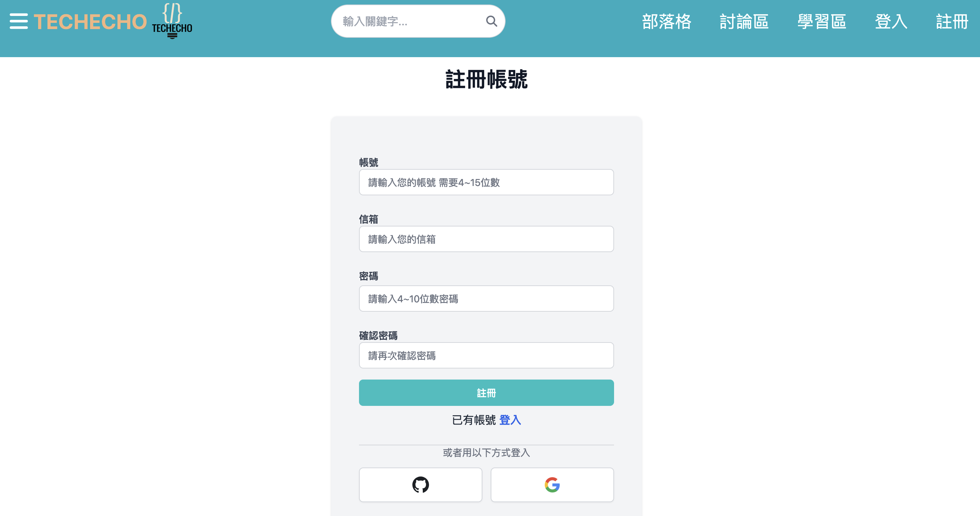Viewport: 980px width, 516px height.
Task: Click the 或者用以下方式登入 divider text
Action: pyautogui.click(x=486, y=453)
